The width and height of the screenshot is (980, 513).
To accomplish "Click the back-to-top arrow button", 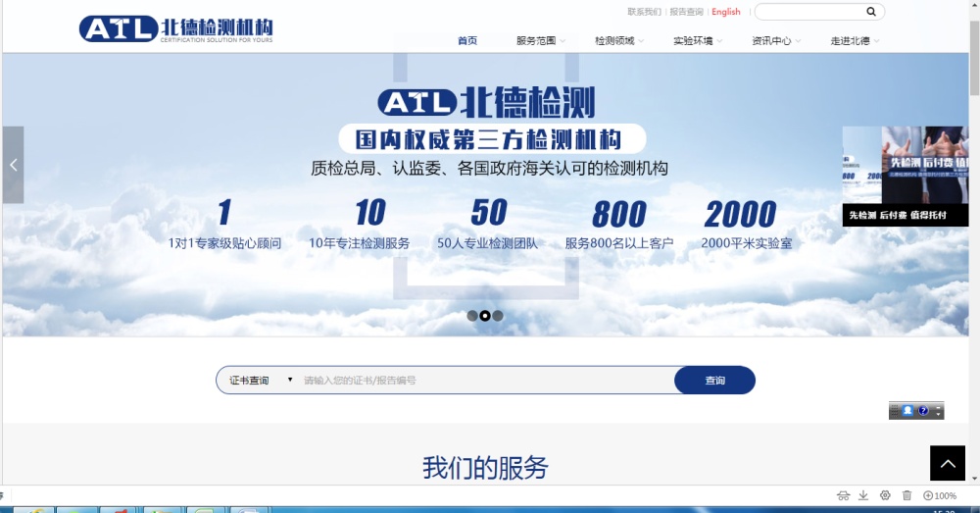I will (x=948, y=463).
